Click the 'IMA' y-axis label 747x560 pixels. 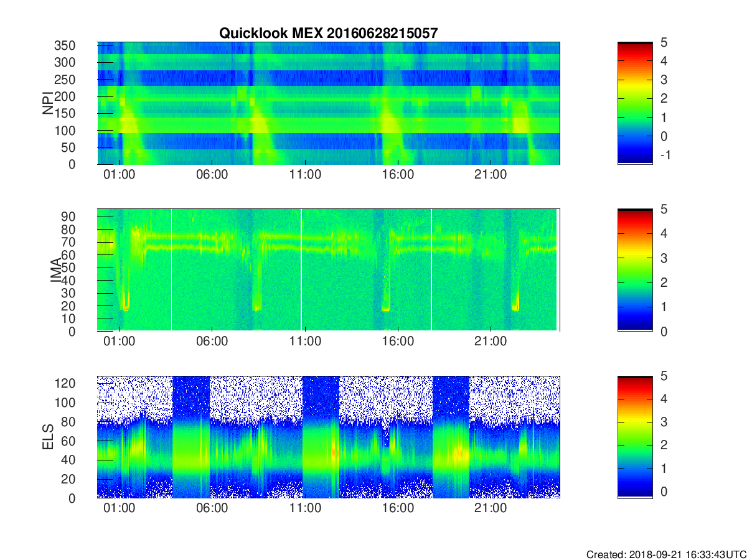coord(57,270)
